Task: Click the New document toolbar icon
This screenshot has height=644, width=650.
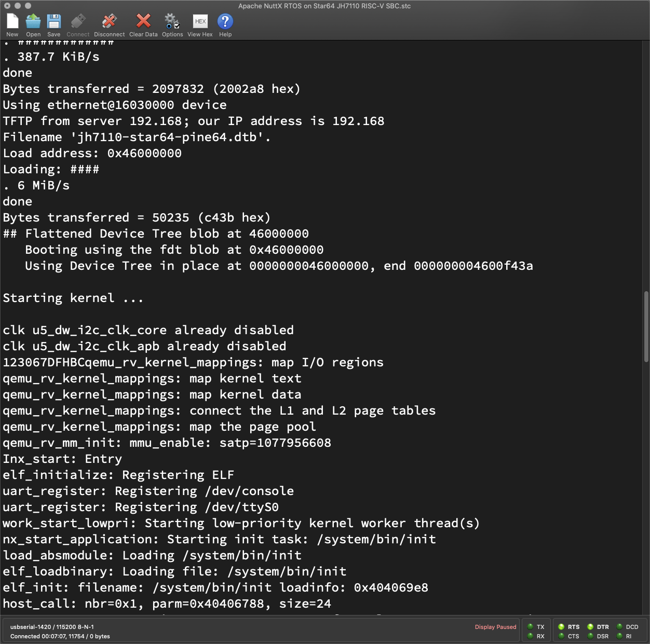Action: coord(12,21)
